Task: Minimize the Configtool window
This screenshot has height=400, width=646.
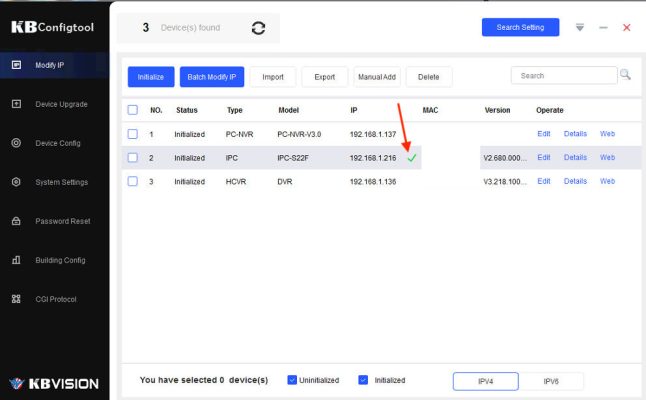Action: pos(603,28)
